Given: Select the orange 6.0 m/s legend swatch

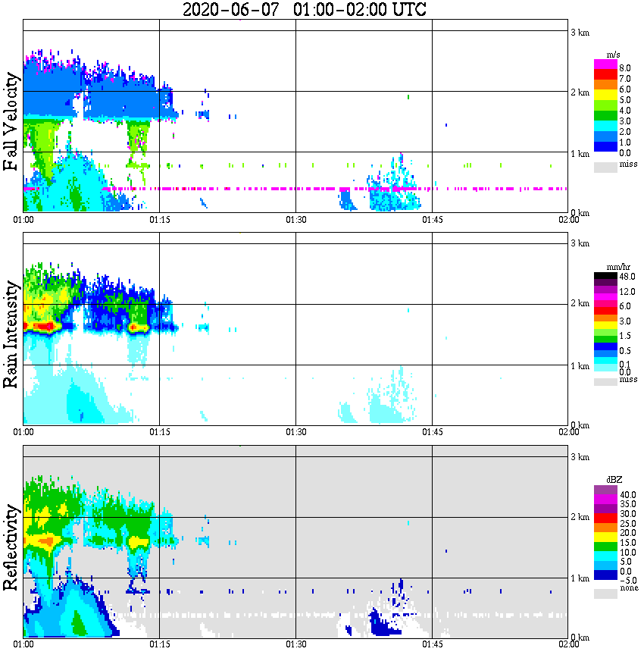Looking at the screenshot, I should (605, 85).
